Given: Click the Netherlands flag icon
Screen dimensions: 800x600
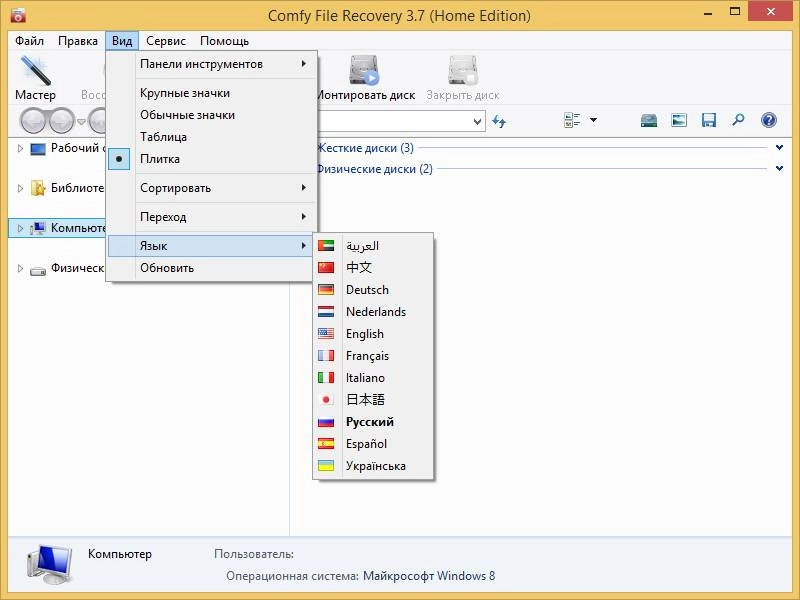Looking at the screenshot, I should click(326, 312).
